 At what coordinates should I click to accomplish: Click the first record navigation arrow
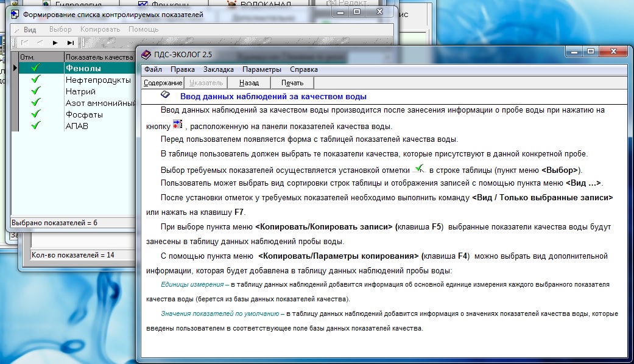click(x=24, y=43)
